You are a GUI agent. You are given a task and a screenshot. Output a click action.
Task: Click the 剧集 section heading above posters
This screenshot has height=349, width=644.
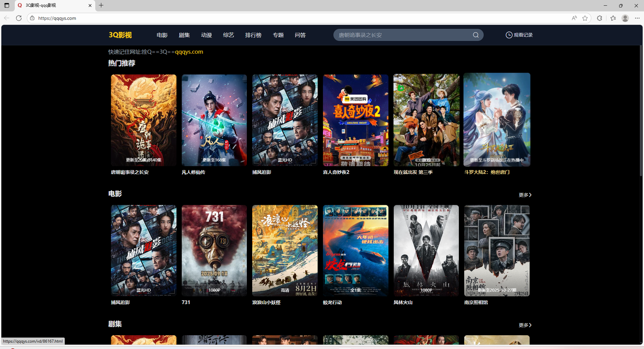click(x=115, y=324)
